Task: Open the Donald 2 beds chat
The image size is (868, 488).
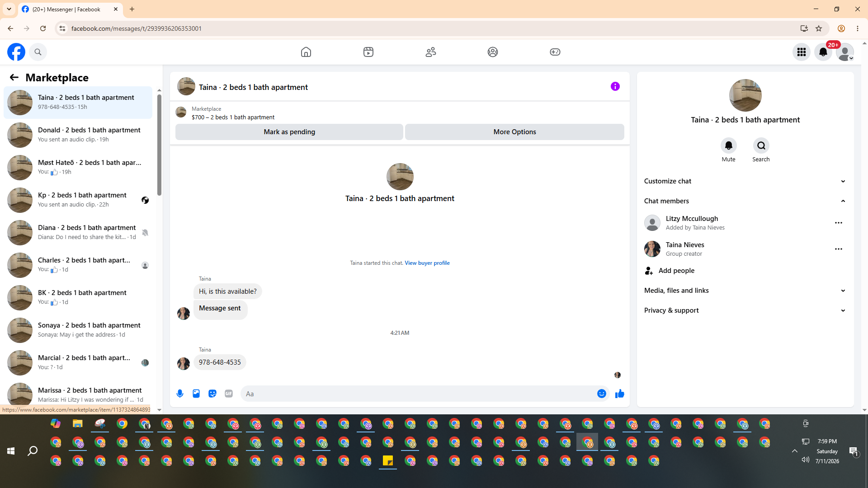Action: (x=78, y=135)
